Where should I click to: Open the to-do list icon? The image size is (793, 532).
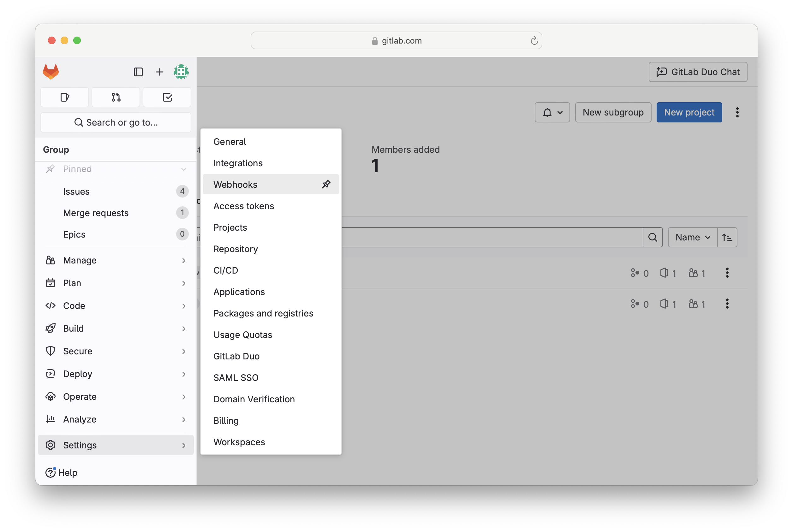click(167, 98)
